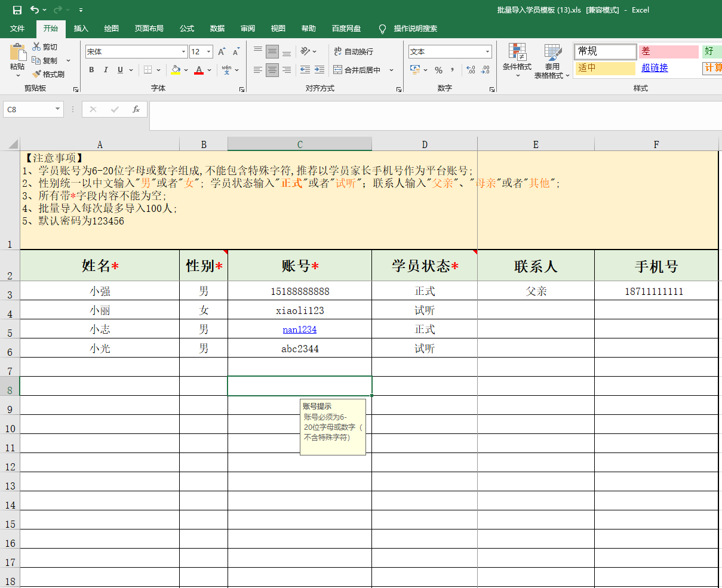Click the Cut (剪切) scissors icon
The image size is (722, 588).
[x=45, y=47]
